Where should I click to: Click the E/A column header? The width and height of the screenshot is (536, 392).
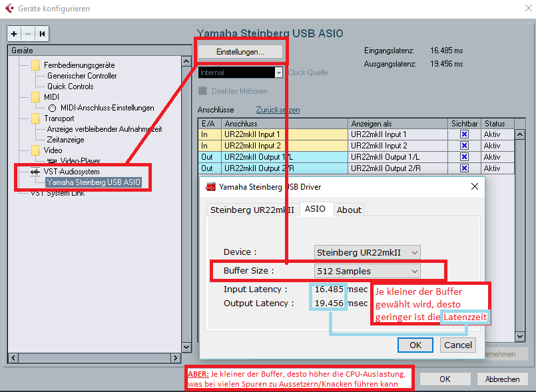click(x=210, y=124)
